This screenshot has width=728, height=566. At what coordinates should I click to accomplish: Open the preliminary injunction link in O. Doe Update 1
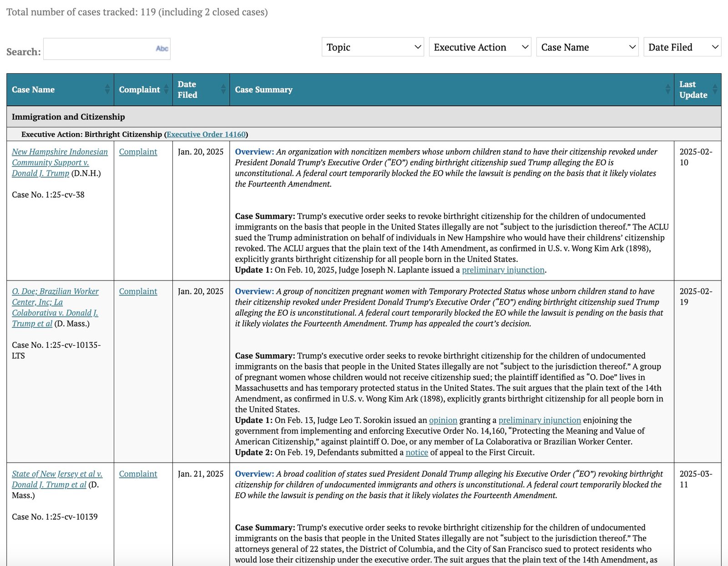(540, 420)
